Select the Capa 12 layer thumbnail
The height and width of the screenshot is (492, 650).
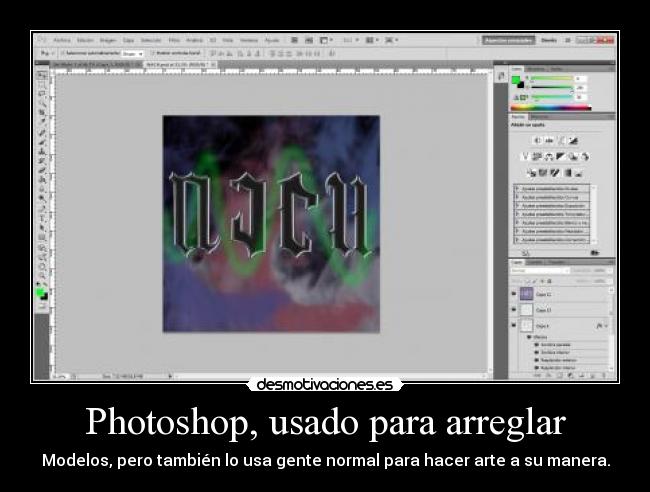[526, 294]
